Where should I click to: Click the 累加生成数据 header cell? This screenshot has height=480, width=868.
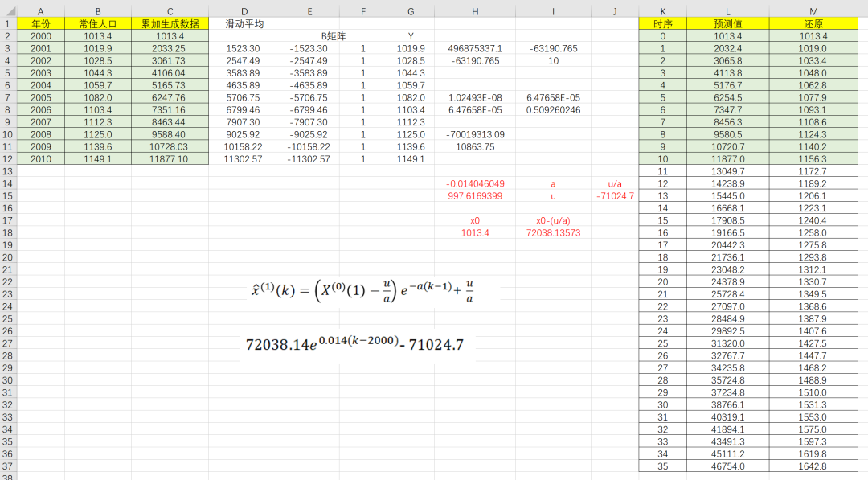[x=170, y=24]
